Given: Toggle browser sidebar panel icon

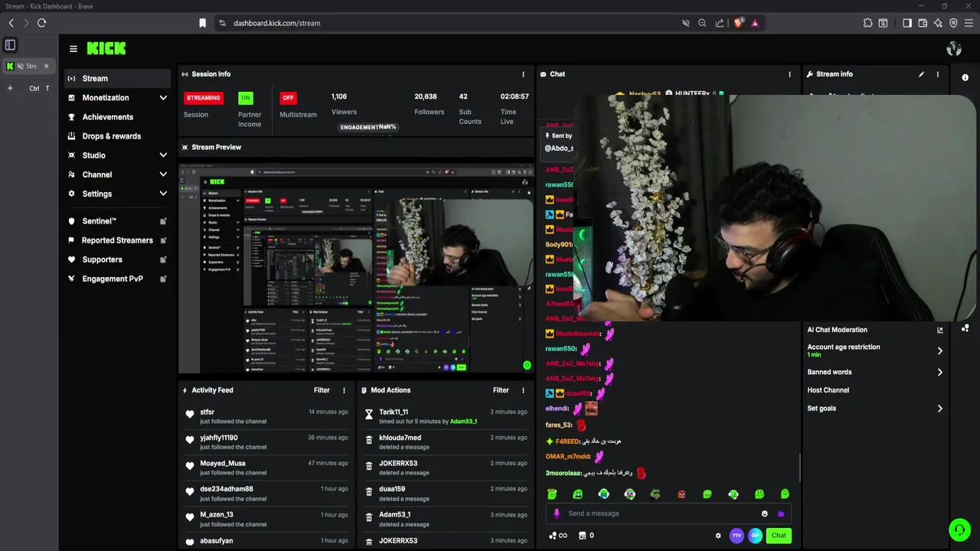Looking at the screenshot, I should [x=907, y=23].
